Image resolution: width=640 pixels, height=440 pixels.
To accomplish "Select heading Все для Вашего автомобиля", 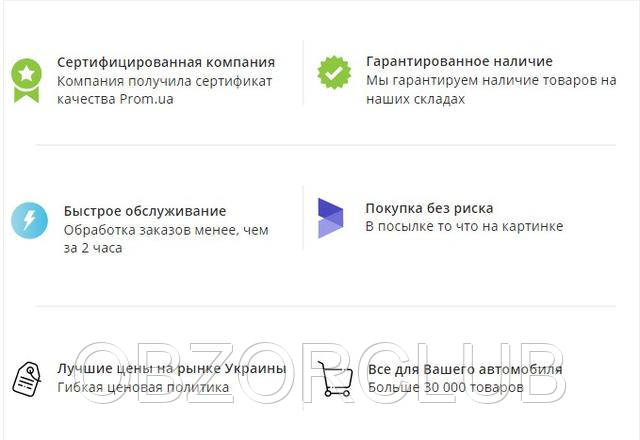I will point(465,369).
